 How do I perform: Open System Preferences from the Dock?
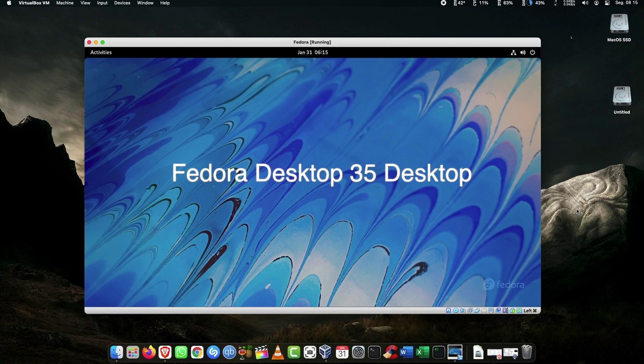[x=358, y=352]
